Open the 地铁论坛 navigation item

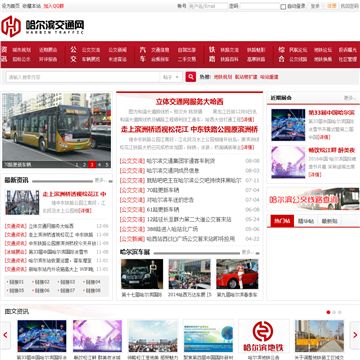click(323, 50)
